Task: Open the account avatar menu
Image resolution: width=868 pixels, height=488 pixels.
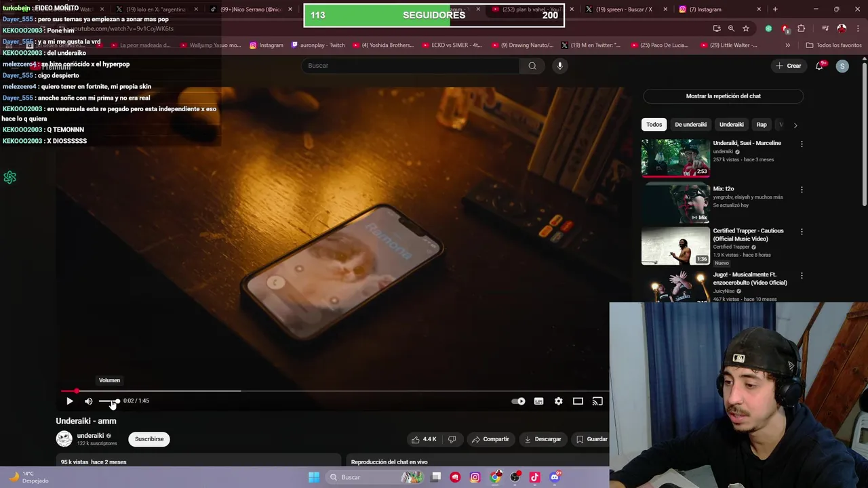Action: 842,66
